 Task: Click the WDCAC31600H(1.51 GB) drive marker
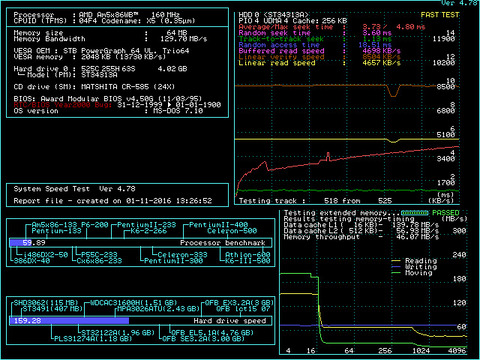(x=134, y=303)
